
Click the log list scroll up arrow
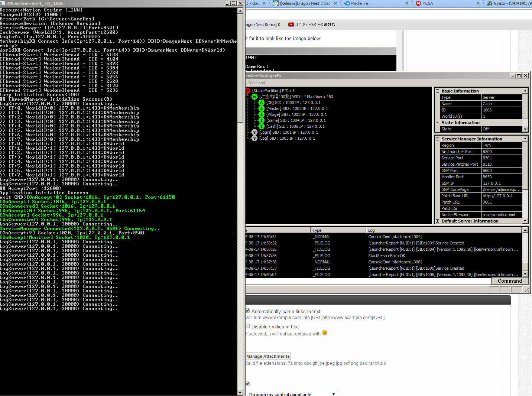[525, 230]
